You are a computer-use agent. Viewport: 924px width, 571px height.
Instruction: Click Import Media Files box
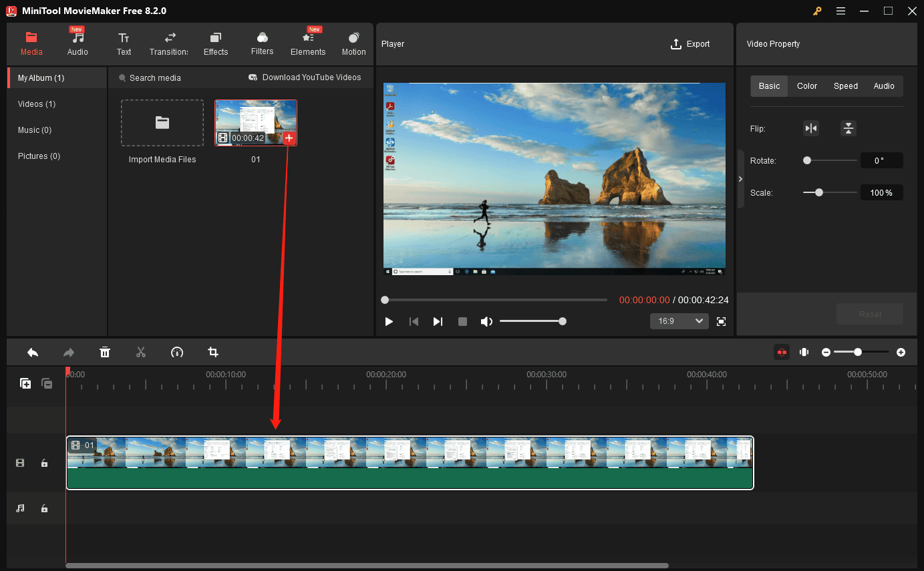coord(162,123)
